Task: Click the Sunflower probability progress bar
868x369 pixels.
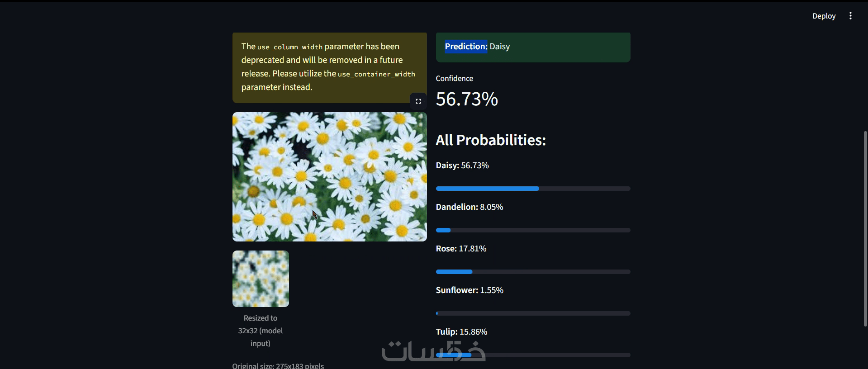Action: point(533,313)
